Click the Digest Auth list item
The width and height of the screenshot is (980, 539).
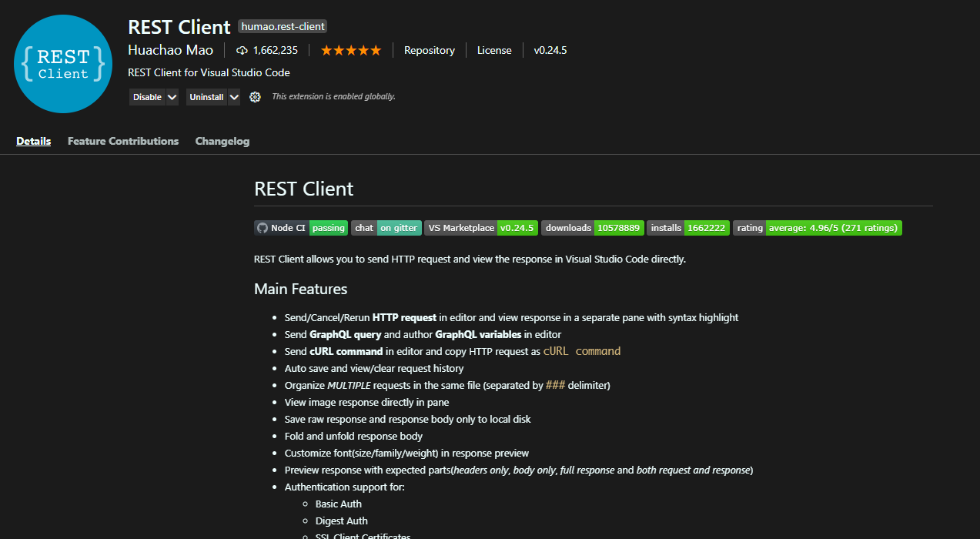pos(342,521)
